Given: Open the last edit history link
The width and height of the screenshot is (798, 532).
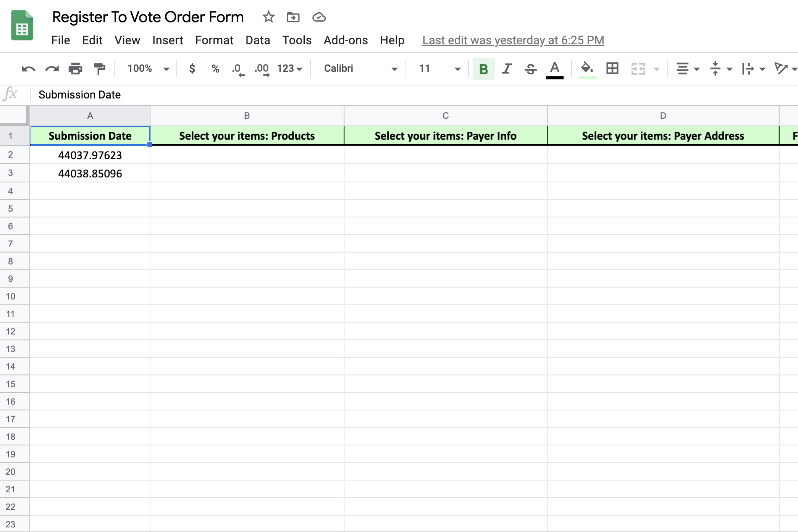Looking at the screenshot, I should 513,40.
